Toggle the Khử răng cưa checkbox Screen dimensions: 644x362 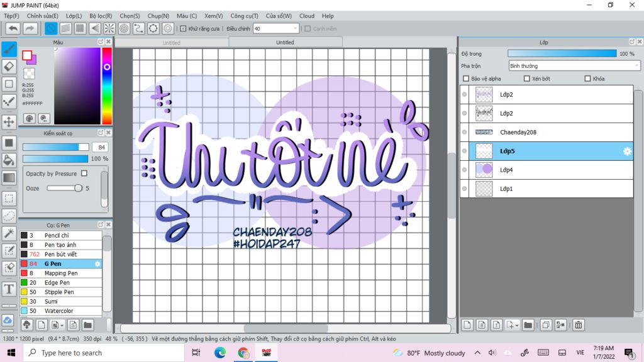pyautogui.click(x=183, y=29)
